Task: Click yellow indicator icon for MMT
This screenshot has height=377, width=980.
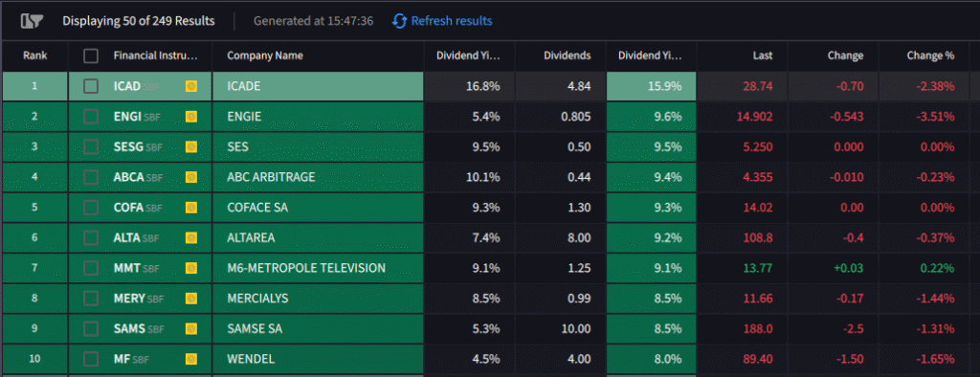Action: (191, 268)
